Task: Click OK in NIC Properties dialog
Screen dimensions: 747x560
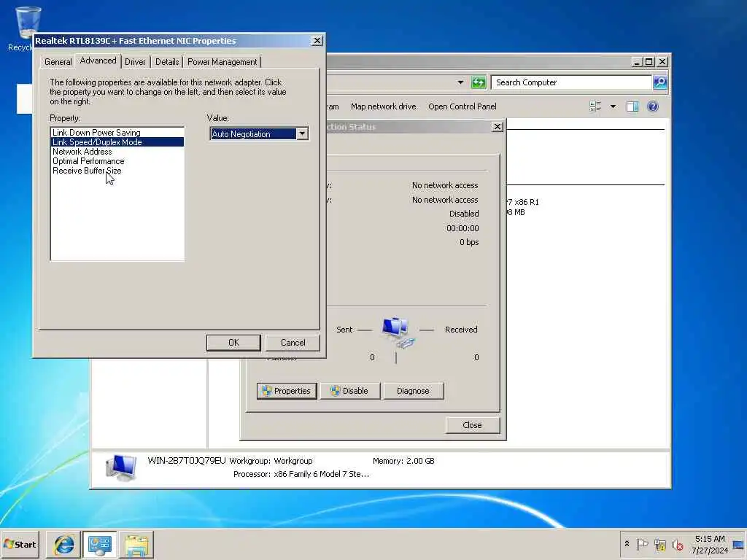Action: (233, 343)
